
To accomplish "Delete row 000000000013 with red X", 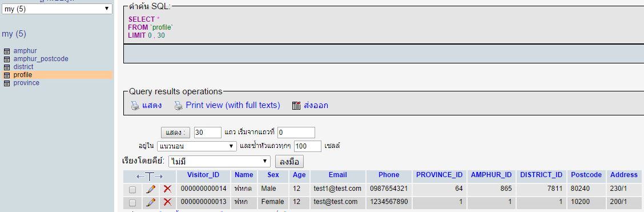I will point(167,202).
